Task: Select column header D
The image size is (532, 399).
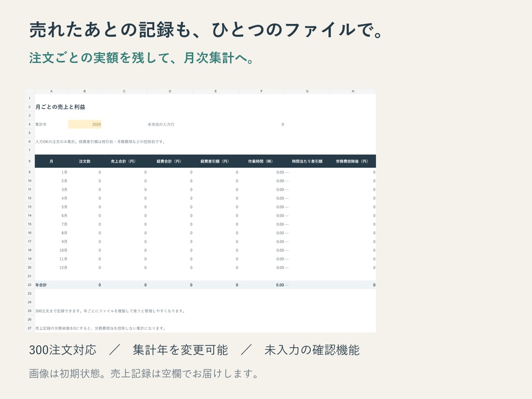Action: coord(170,91)
